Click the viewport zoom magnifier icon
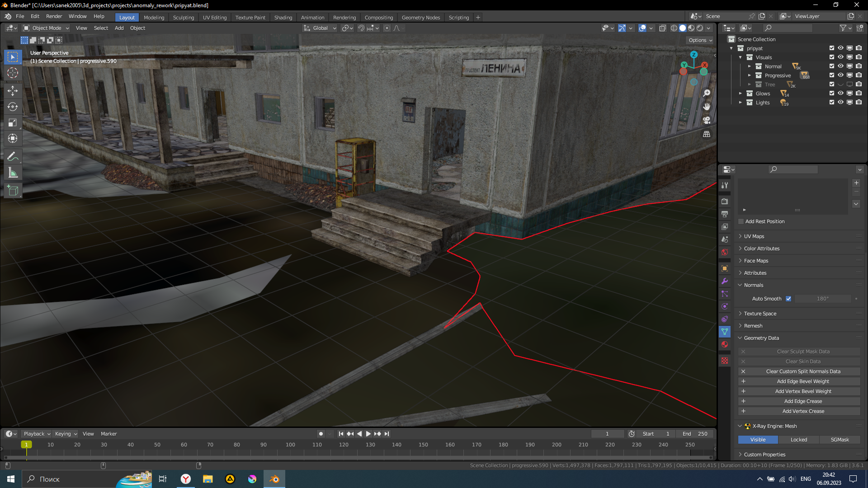The width and height of the screenshot is (868, 488). tap(707, 93)
